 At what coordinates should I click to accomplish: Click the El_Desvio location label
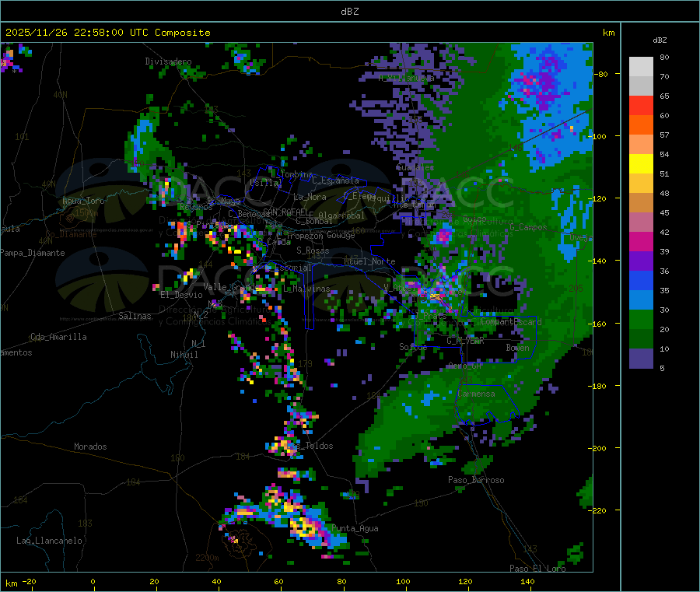point(181,295)
